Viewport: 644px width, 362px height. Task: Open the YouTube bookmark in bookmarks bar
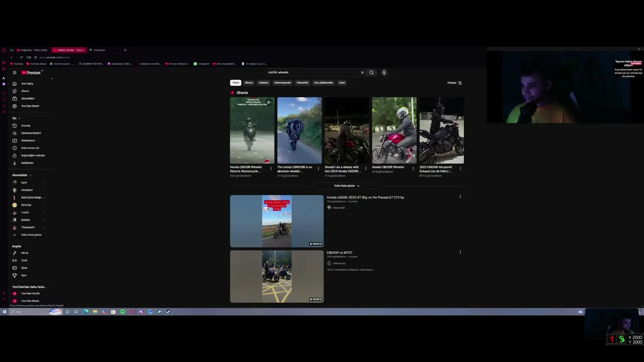[17, 64]
